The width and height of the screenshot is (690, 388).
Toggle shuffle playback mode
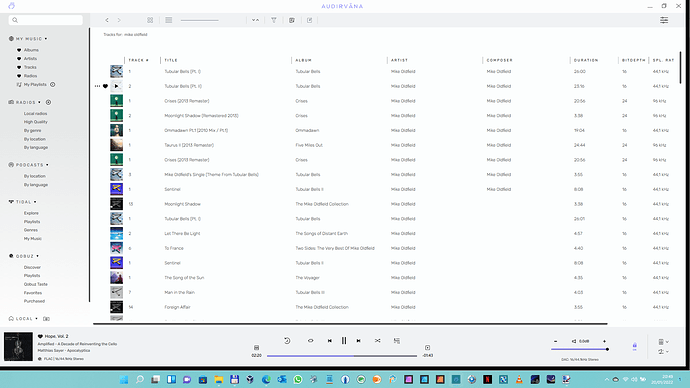[378, 341]
